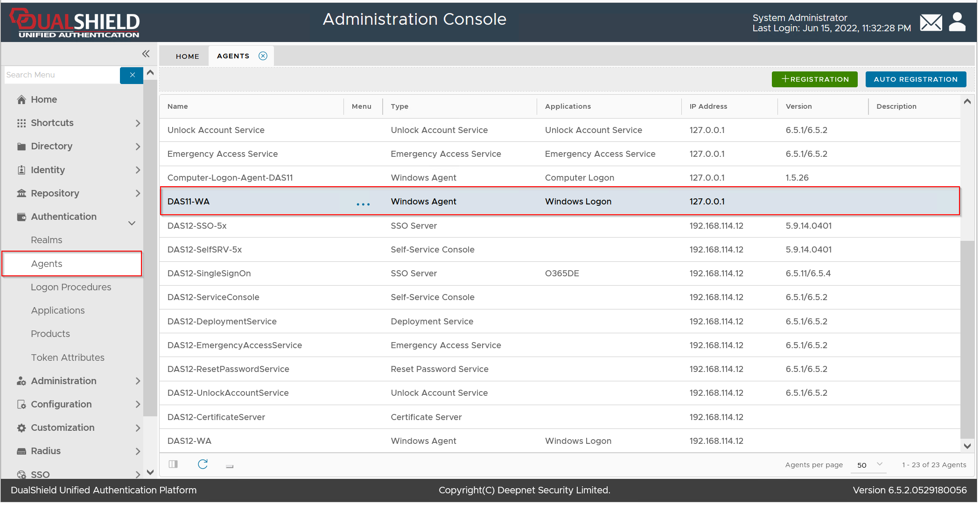Image resolution: width=980 pixels, height=505 pixels.
Task: Click the refresh icon below agents table
Action: 203,464
